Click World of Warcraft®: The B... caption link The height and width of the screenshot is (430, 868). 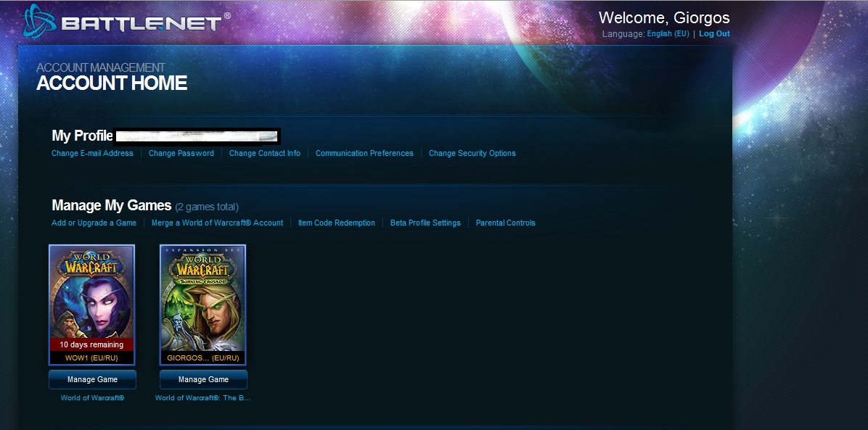202,398
